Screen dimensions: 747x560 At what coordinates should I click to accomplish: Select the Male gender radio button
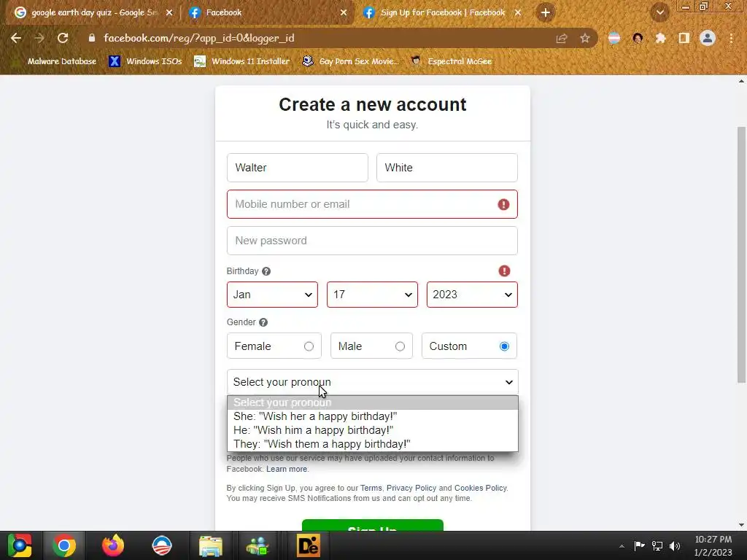pyautogui.click(x=400, y=346)
